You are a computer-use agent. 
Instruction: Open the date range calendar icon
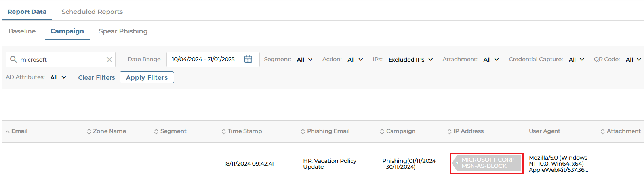click(x=248, y=59)
